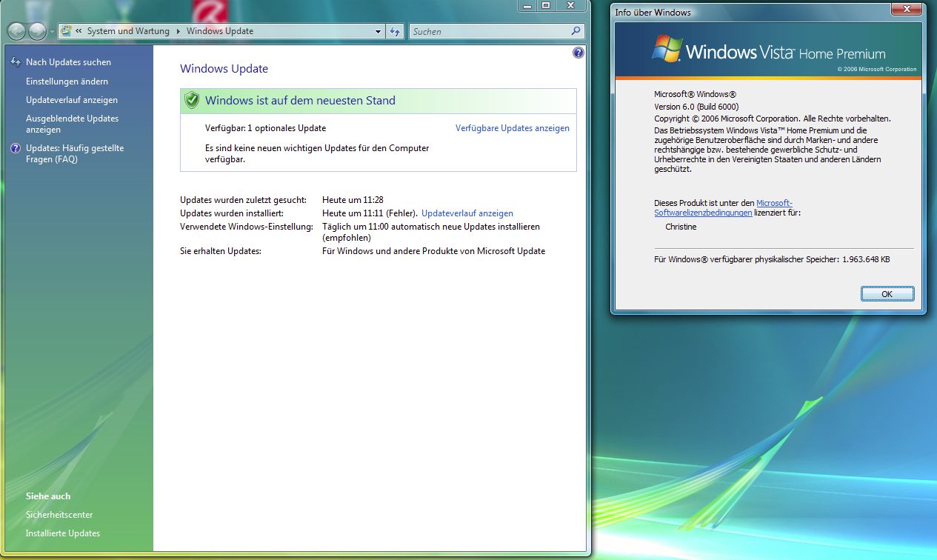937x560 pixels.
Task: Click 'Version 6.0 (Build 6000)' text
Action: click(x=696, y=107)
